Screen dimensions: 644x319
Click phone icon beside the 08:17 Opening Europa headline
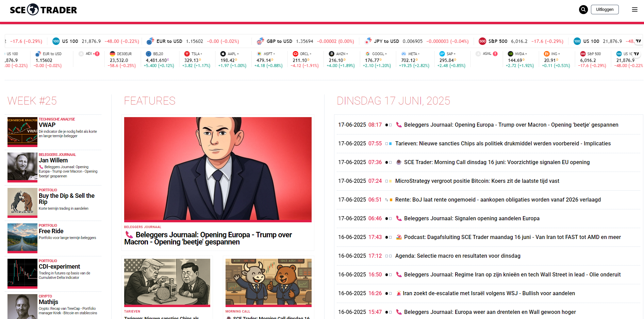(x=399, y=125)
